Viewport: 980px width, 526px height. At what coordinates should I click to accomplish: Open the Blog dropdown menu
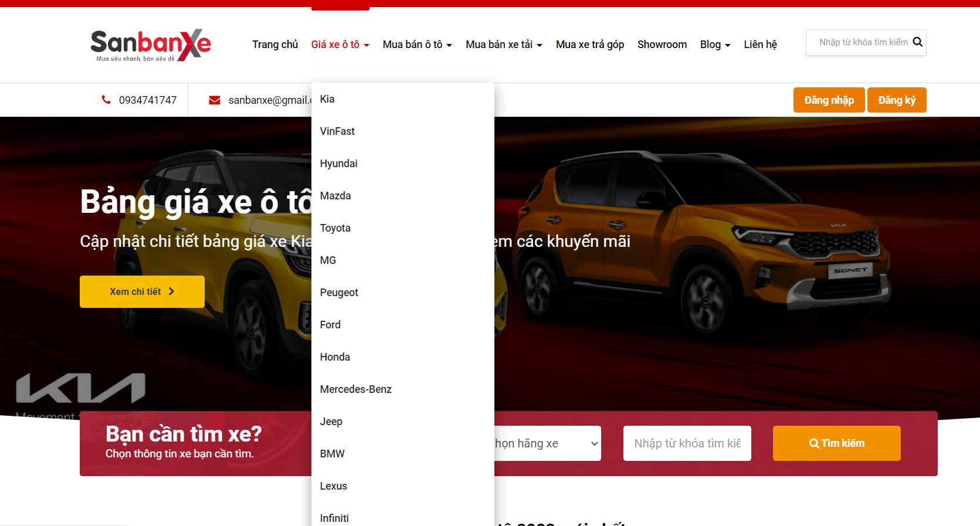click(714, 45)
